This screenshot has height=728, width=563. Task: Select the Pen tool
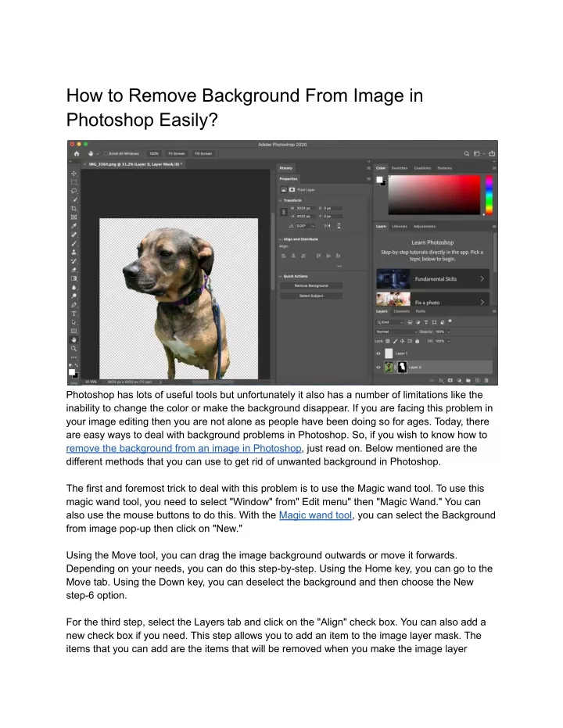point(74,305)
